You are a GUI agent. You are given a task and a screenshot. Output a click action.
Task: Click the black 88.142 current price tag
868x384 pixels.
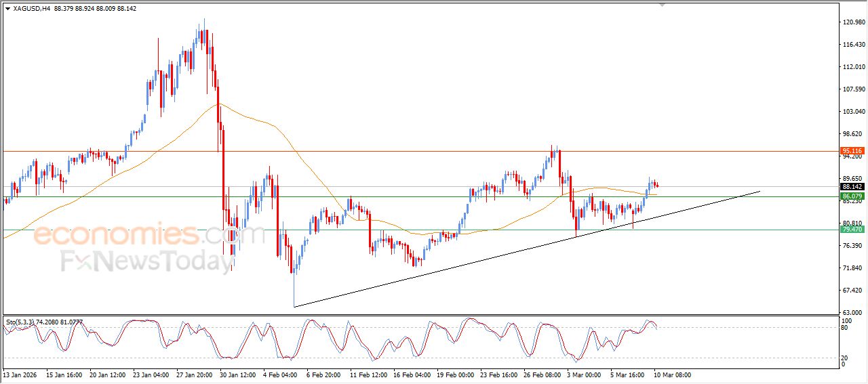pos(852,187)
